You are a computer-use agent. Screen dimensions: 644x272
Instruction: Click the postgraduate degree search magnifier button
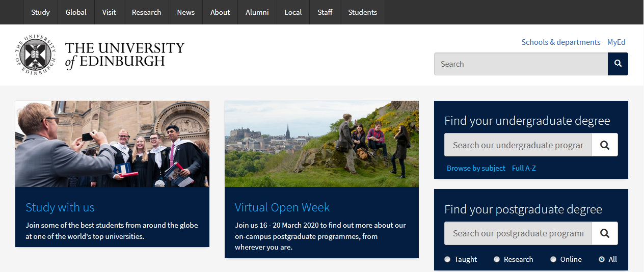(605, 233)
